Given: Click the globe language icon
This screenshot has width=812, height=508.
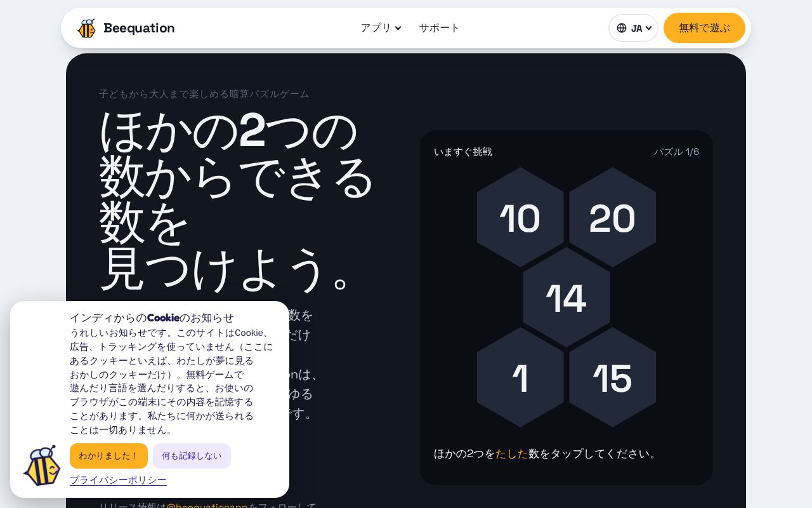Looking at the screenshot, I should point(622,28).
